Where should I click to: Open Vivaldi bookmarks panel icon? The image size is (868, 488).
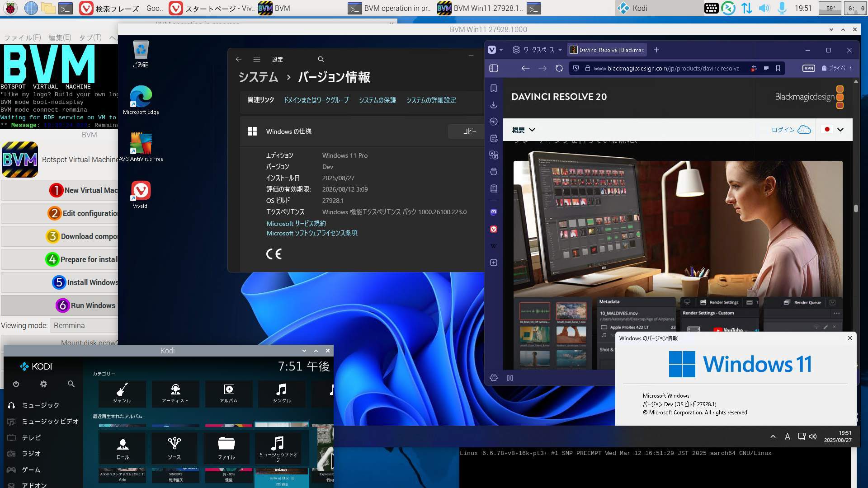coord(494,89)
